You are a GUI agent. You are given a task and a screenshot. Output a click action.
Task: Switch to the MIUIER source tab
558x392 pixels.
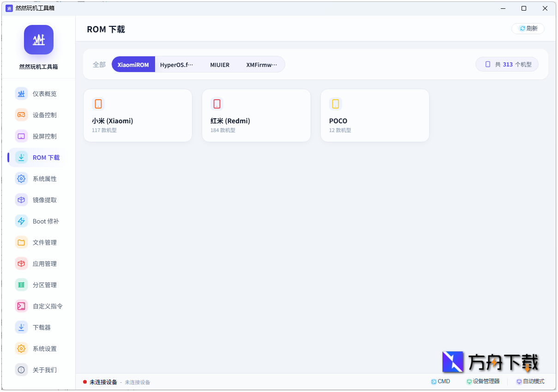[220, 65]
